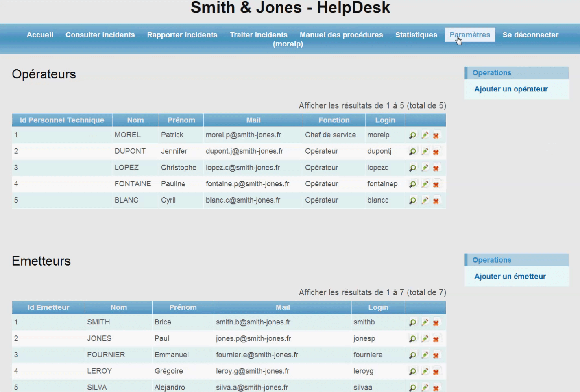Open the Manuel des procédures
This screenshot has height=392, width=580.
click(x=341, y=35)
